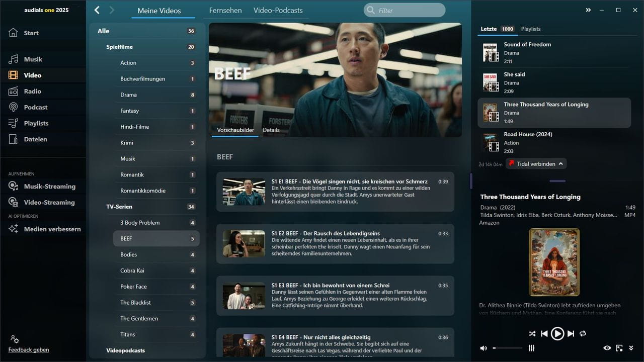Adjust the volume slider

(507, 348)
